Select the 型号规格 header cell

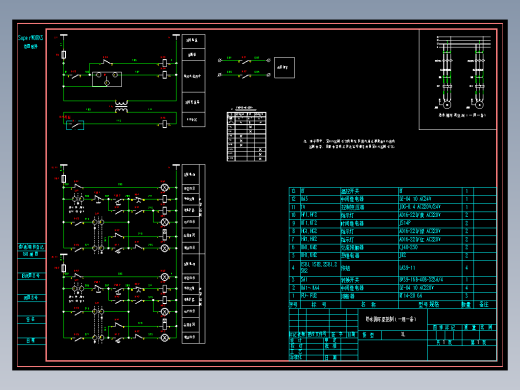pos(430,304)
